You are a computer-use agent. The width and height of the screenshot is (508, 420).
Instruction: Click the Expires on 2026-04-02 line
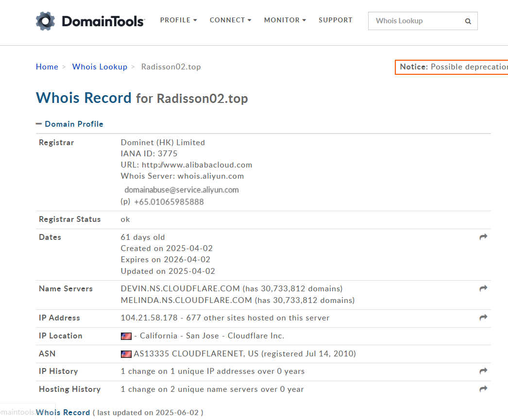tap(166, 259)
